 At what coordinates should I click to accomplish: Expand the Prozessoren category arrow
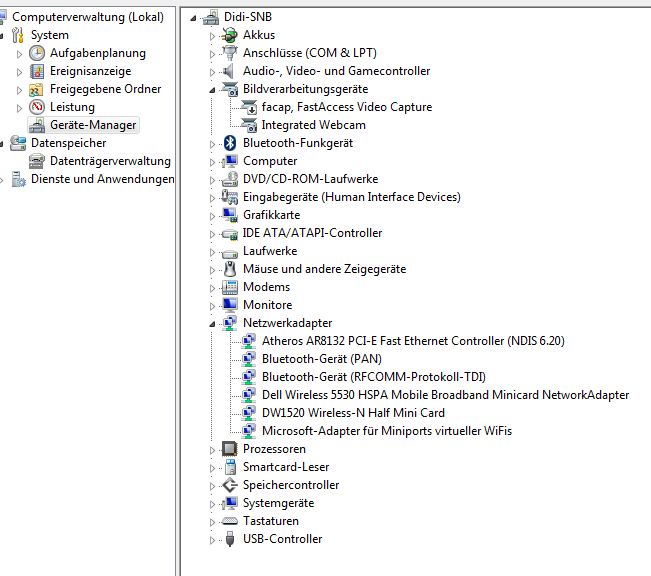212,450
